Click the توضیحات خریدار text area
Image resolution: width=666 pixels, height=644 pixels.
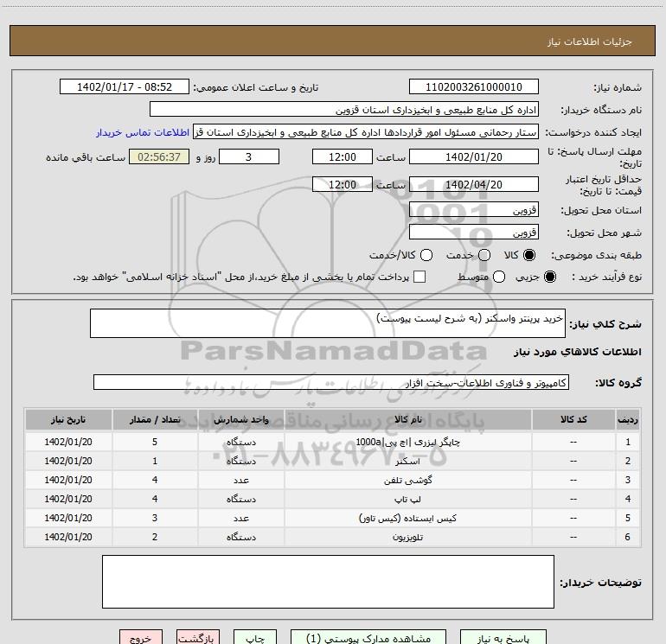click(328, 582)
